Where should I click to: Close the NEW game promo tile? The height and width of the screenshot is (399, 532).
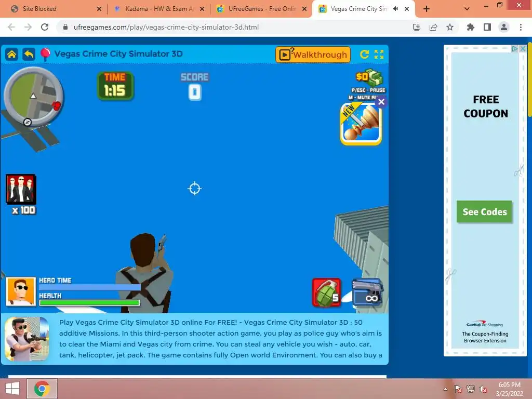tap(381, 102)
